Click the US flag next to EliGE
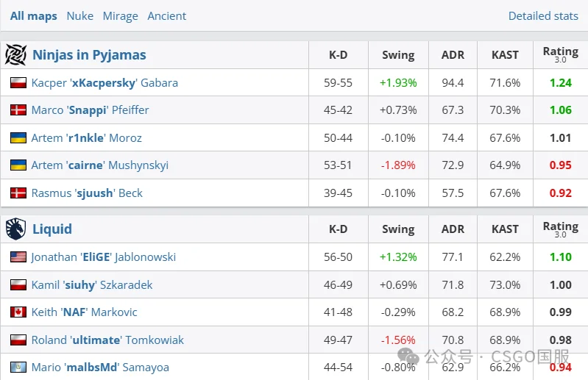This screenshot has width=588, height=380. point(18,257)
